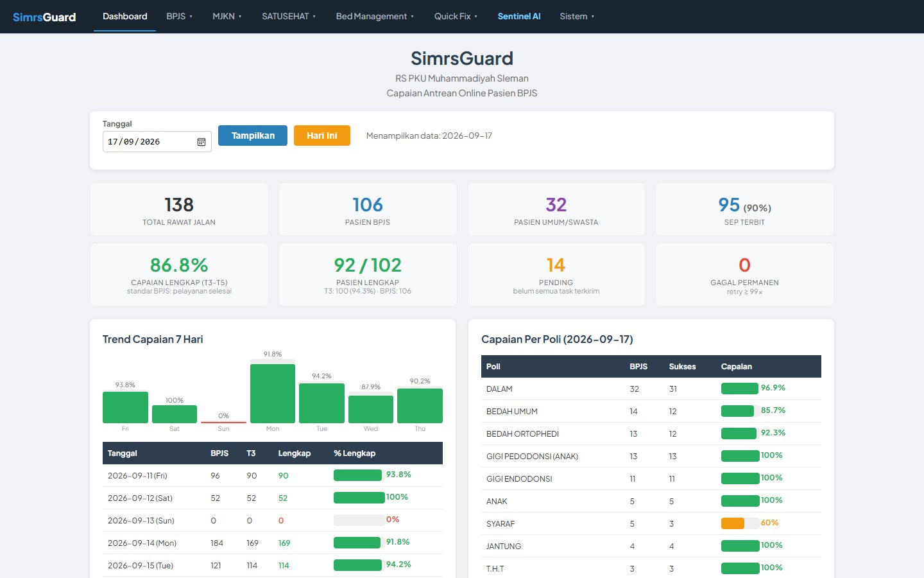The width and height of the screenshot is (924, 578).
Task: Select the GIGI PEDODONSI (ANAK) row
Action: coord(651,456)
